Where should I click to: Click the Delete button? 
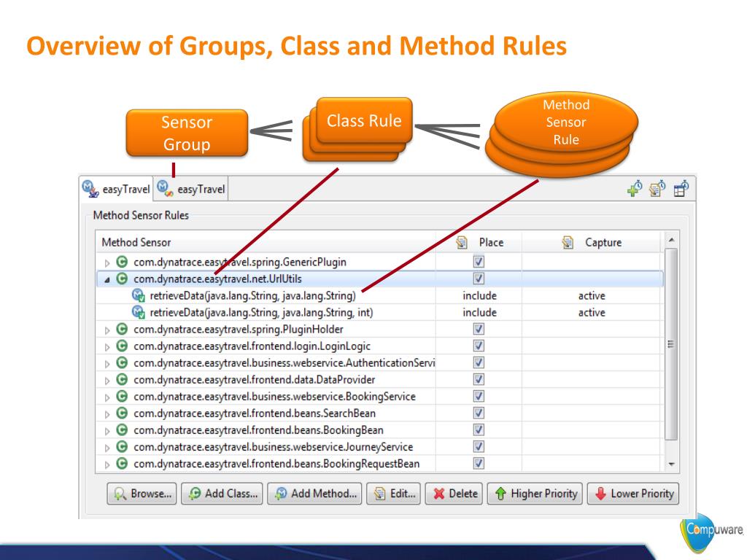pos(454,494)
